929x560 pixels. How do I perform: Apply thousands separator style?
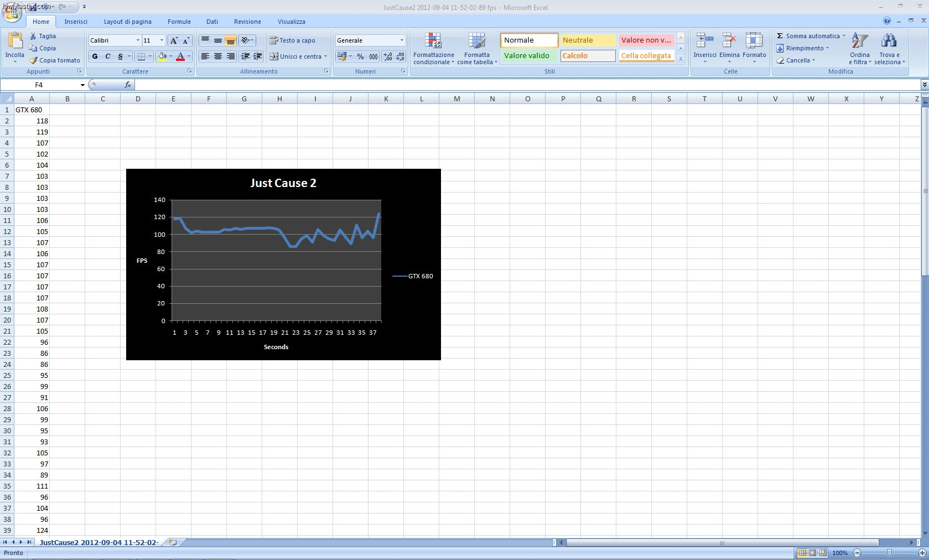coord(373,56)
